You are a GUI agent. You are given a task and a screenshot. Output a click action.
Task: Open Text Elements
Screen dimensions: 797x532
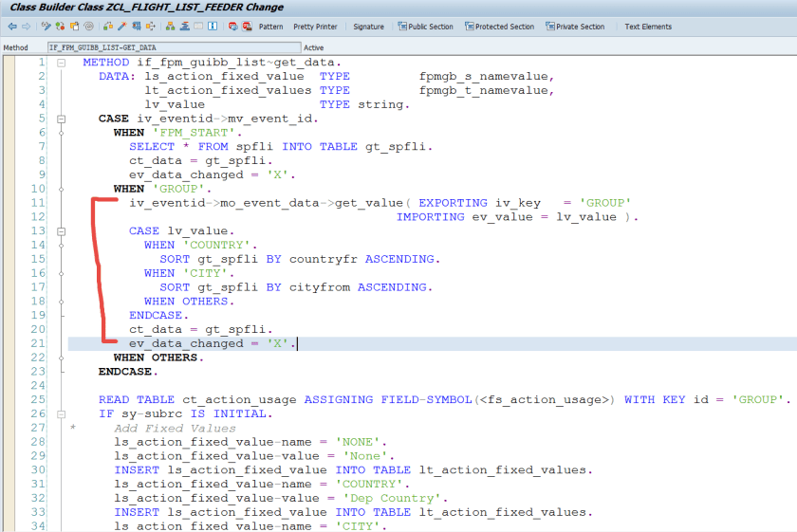[x=648, y=27]
